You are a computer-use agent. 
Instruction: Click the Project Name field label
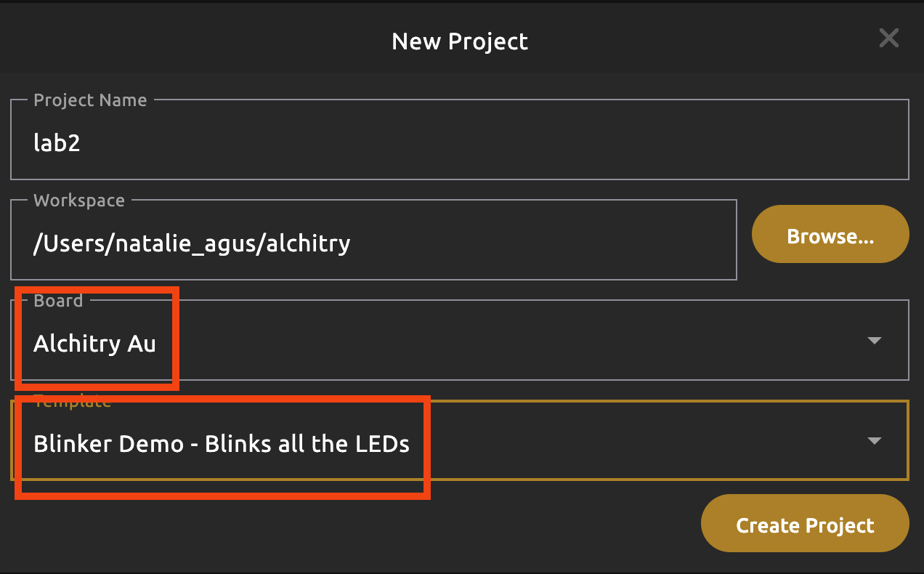[x=90, y=100]
